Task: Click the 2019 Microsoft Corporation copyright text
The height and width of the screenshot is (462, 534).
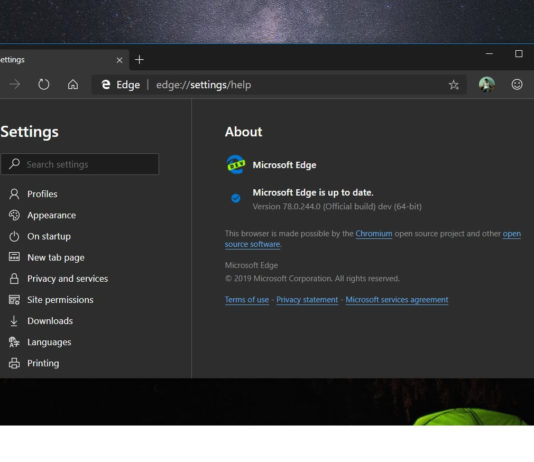Action: coord(312,278)
